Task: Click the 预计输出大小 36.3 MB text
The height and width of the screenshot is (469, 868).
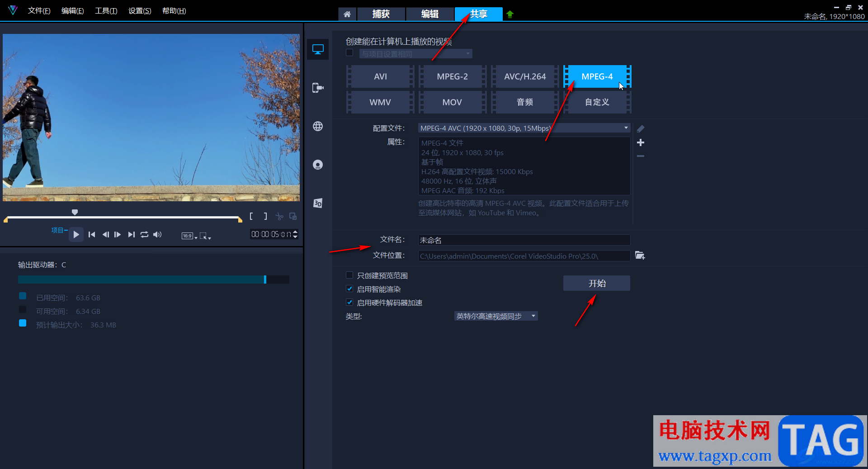Action: click(x=76, y=325)
